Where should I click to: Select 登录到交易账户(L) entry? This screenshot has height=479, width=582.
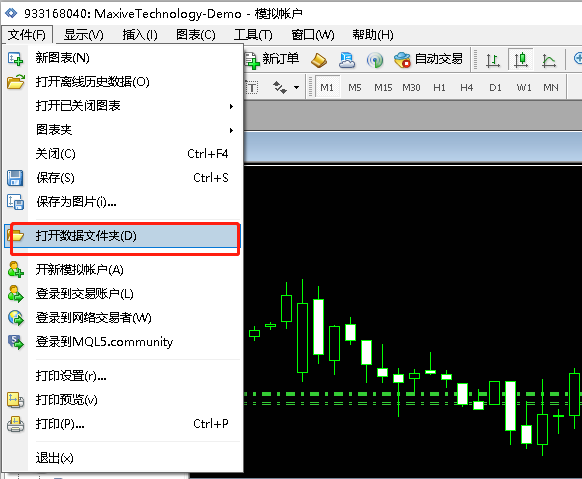tap(122, 294)
